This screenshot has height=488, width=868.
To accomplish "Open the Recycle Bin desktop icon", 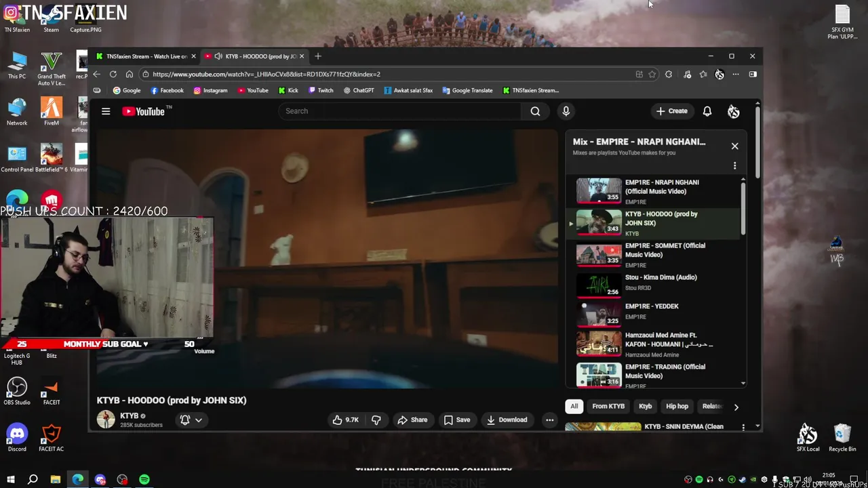I will point(842,438).
